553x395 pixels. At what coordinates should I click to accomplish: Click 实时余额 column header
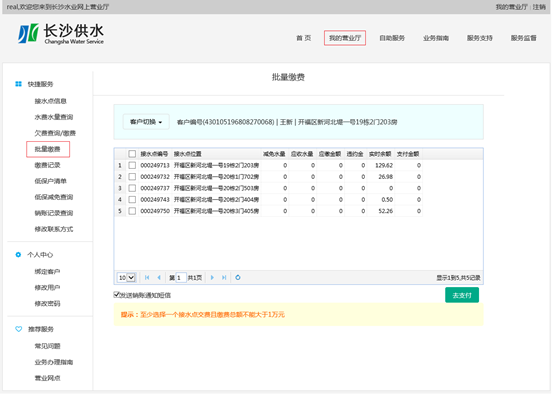(x=380, y=154)
